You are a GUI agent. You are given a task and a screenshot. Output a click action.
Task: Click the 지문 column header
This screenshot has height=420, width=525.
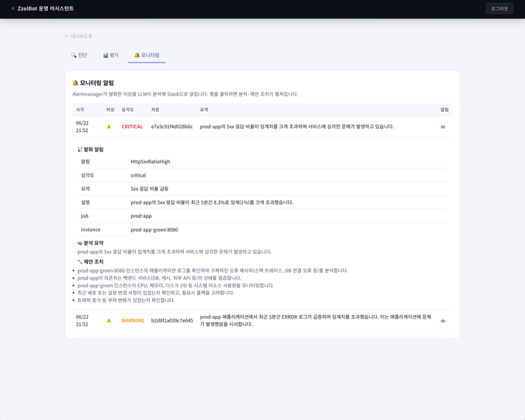point(155,110)
